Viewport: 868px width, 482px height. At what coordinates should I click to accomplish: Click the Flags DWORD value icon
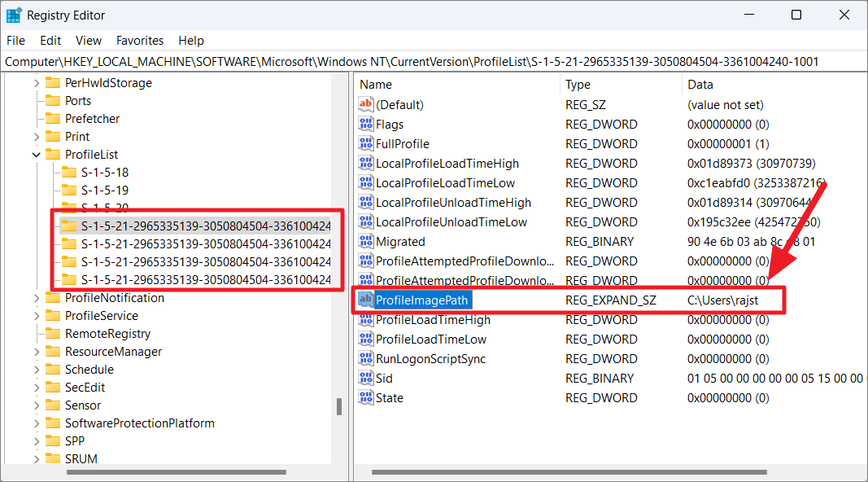click(x=365, y=124)
